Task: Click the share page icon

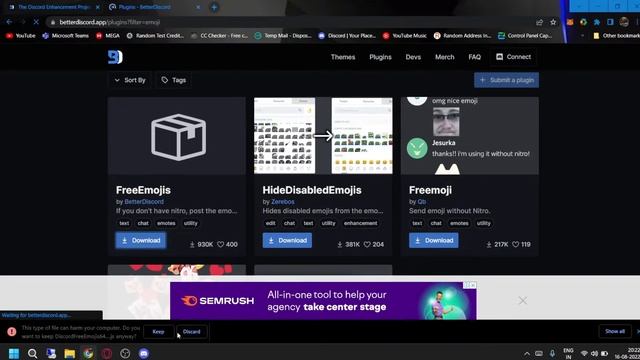Action: click(x=540, y=22)
